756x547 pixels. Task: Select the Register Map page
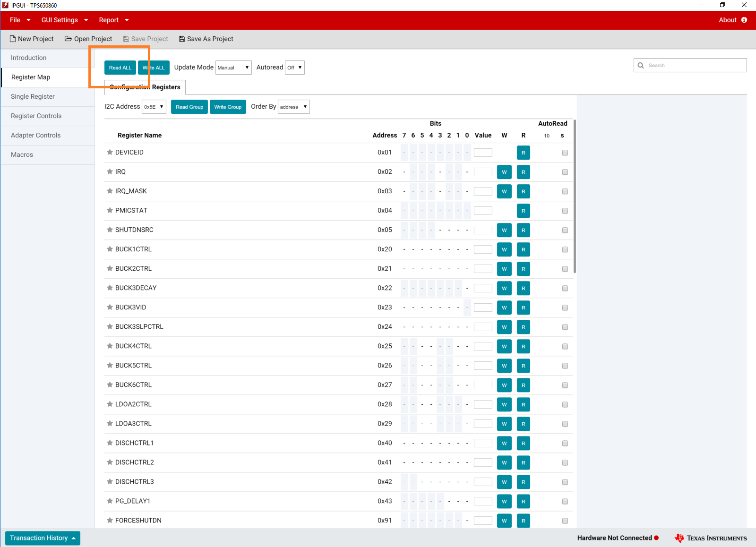point(48,77)
